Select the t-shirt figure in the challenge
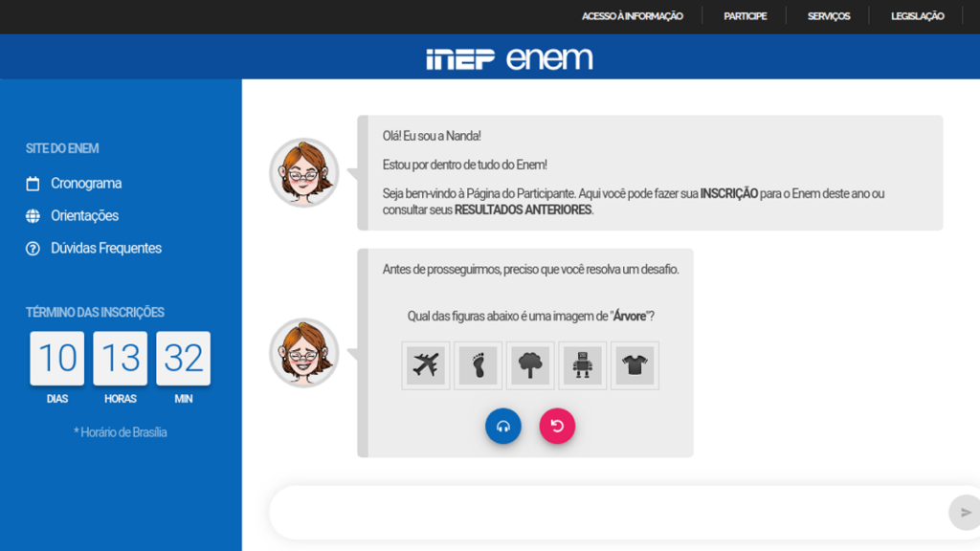The height and width of the screenshot is (551, 980). [x=635, y=365]
